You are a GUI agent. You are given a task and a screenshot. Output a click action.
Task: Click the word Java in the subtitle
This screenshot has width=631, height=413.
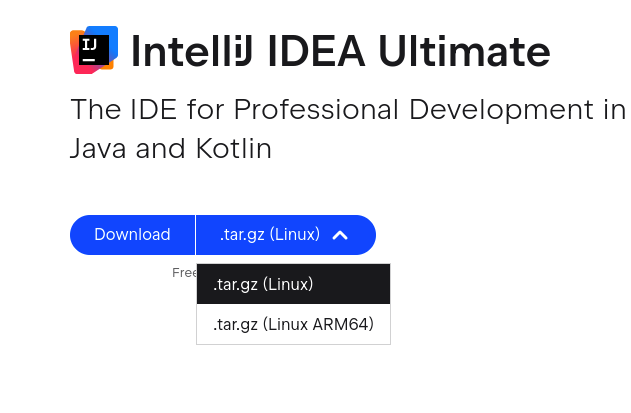(98, 149)
